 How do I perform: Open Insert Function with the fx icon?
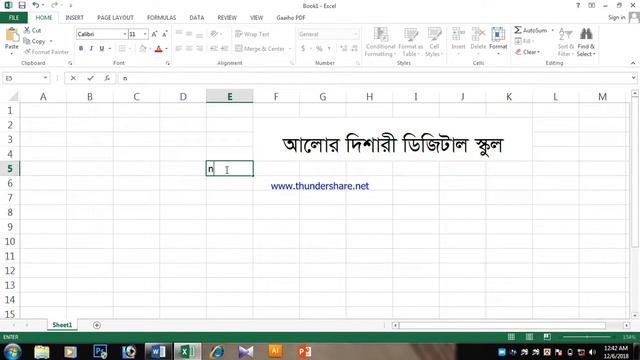[107, 78]
